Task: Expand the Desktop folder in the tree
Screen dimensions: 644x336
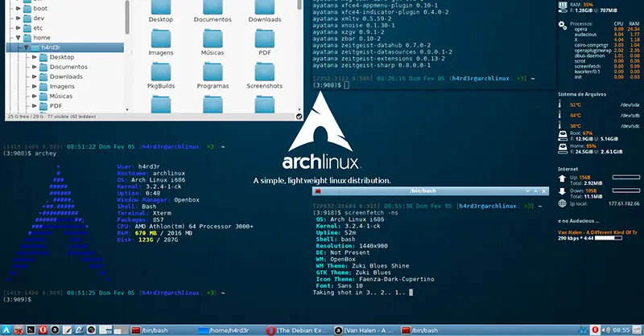Action: [x=35, y=57]
